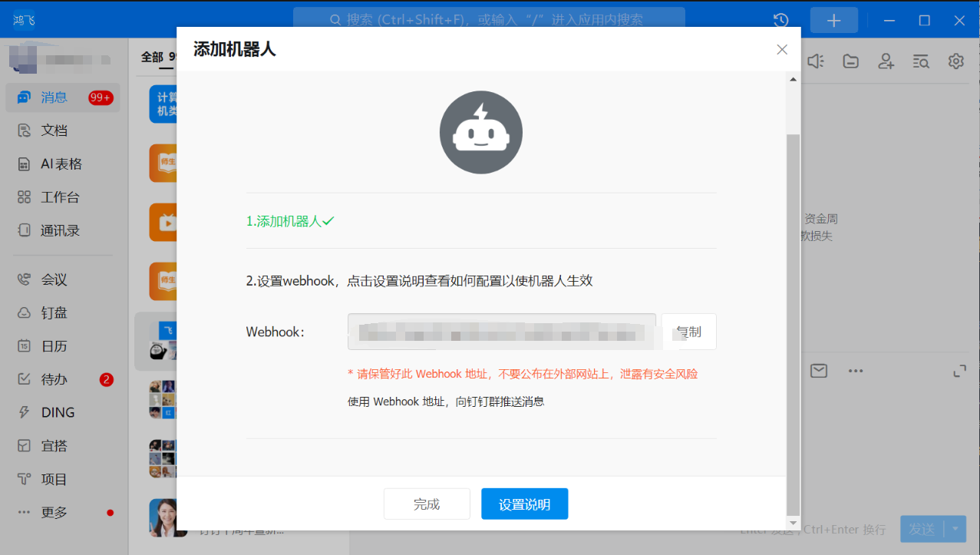Click the red Webhook security warning text

[x=523, y=374]
